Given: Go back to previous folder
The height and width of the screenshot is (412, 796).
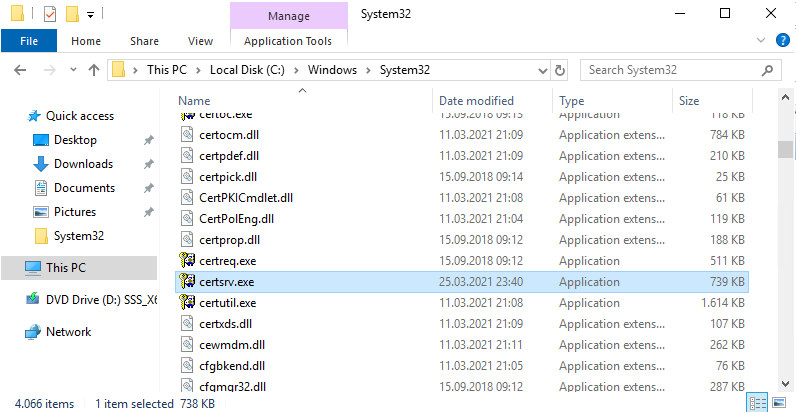Looking at the screenshot, I should (x=20, y=70).
